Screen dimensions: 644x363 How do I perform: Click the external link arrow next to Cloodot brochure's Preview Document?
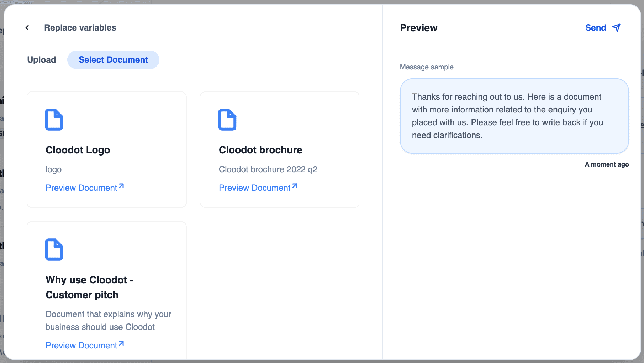[295, 185]
